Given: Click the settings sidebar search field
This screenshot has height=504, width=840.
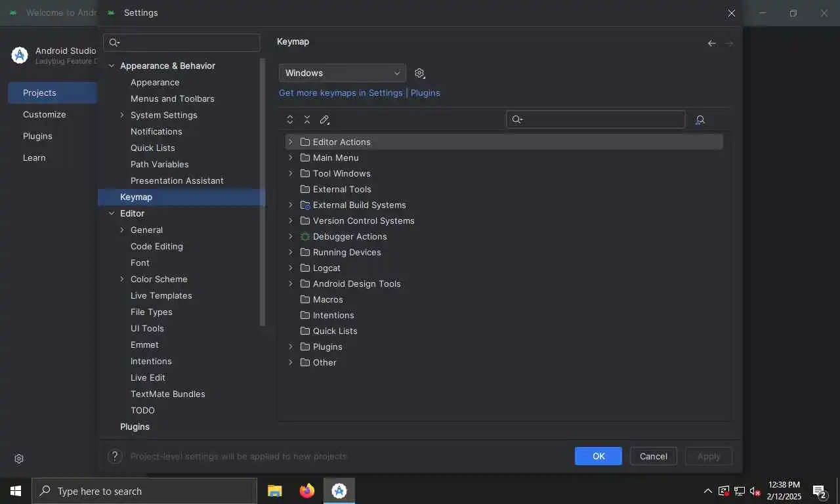Looking at the screenshot, I should (182, 43).
